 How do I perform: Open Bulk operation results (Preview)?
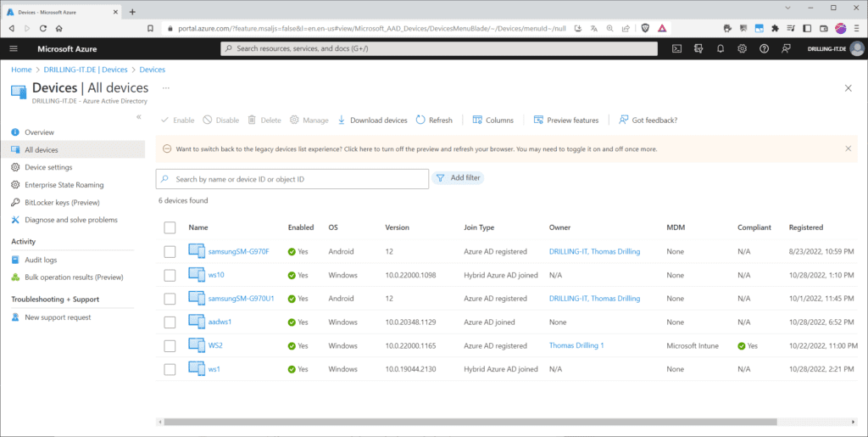point(73,277)
